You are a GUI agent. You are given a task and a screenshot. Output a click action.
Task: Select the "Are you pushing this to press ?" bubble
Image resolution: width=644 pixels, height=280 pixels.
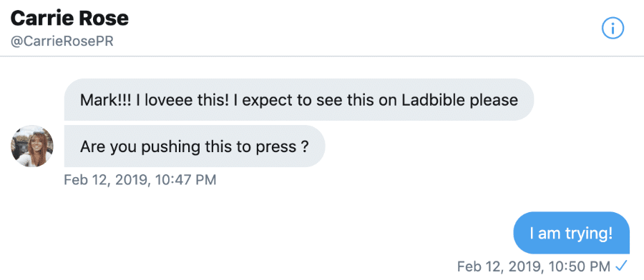[195, 146]
